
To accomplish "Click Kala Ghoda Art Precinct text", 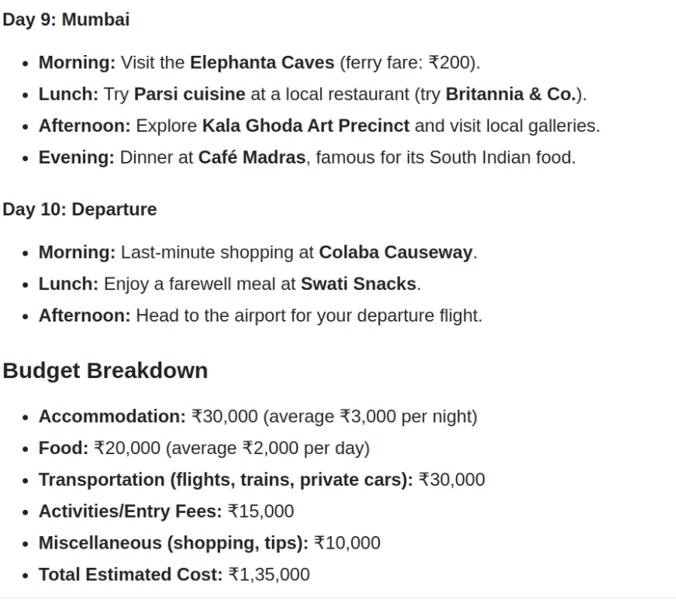I will 305,126.
